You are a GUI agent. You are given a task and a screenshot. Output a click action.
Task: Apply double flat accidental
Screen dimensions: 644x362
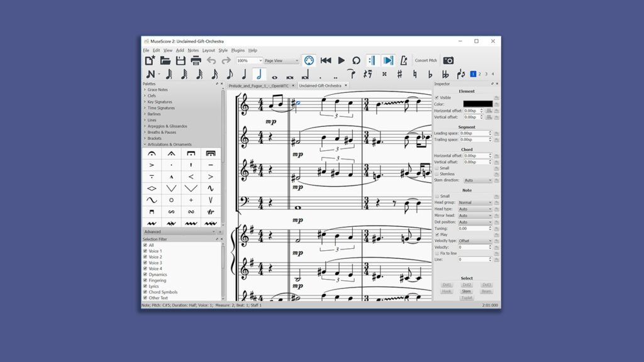point(445,74)
